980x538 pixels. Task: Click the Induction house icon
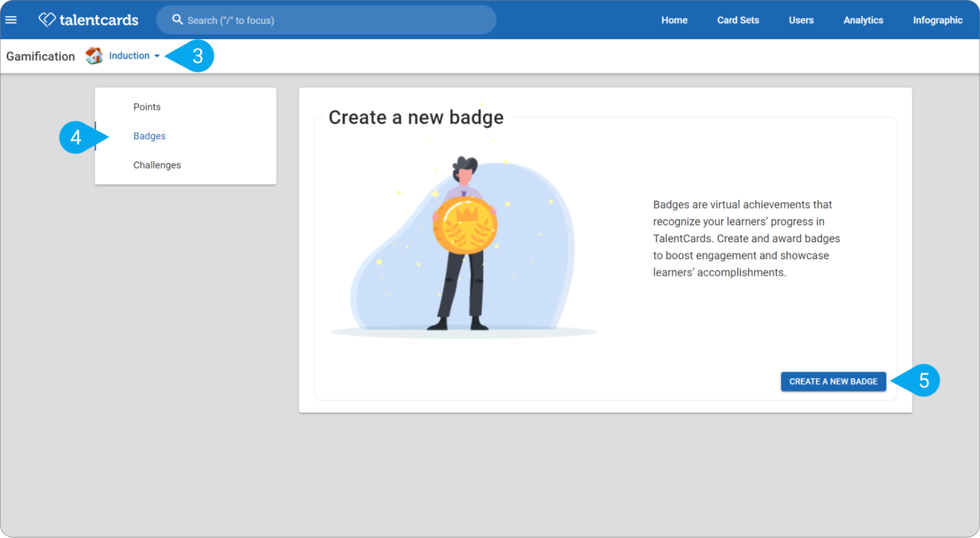tap(94, 56)
